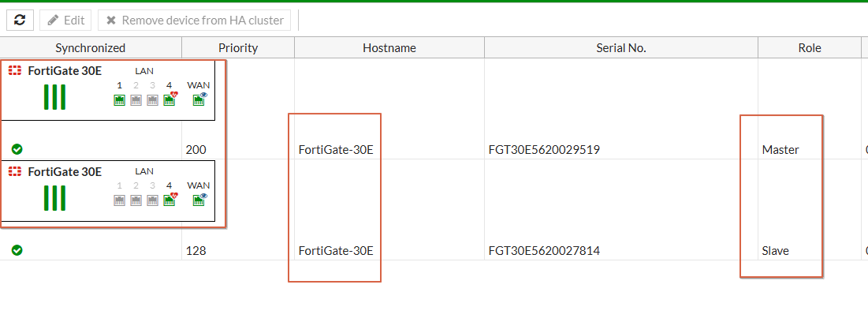Select LAN port 4 heartbeat on Slave FortiGate
The height and width of the screenshot is (322, 868).
click(170, 200)
